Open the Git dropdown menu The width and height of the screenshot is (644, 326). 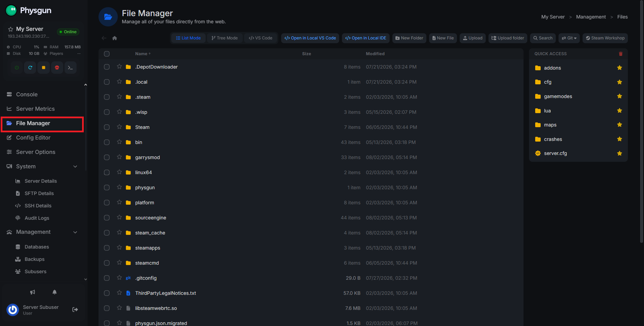click(x=569, y=38)
